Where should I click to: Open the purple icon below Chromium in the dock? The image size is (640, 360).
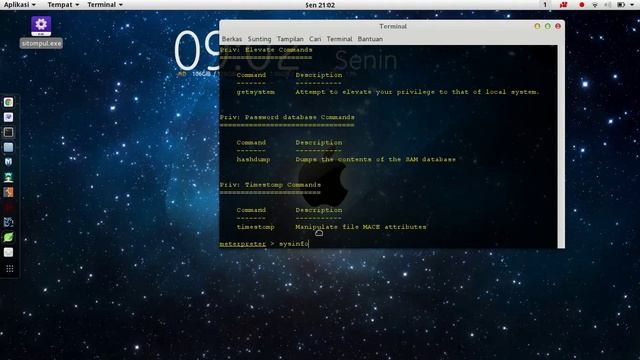(x=9, y=118)
